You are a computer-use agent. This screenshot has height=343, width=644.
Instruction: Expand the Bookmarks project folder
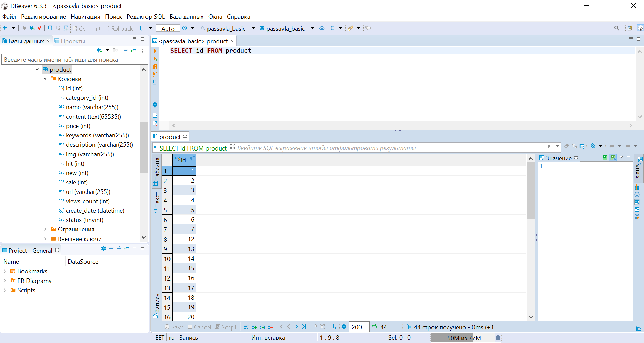click(x=5, y=271)
